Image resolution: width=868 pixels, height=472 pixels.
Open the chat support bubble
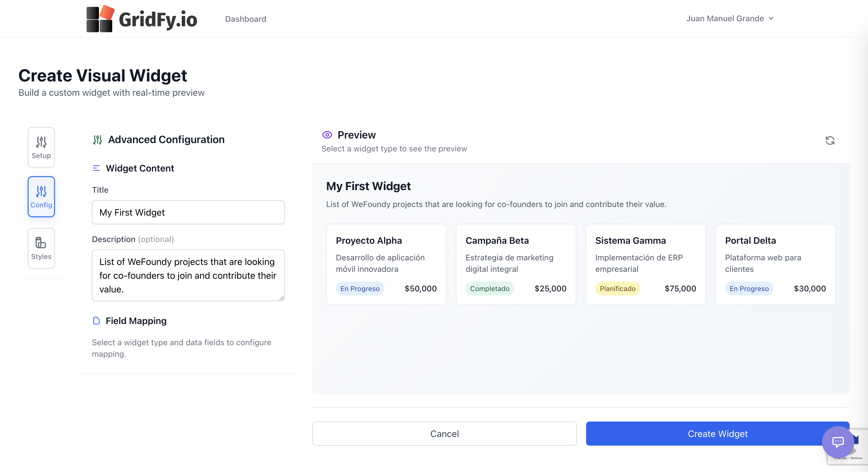(x=838, y=442)
